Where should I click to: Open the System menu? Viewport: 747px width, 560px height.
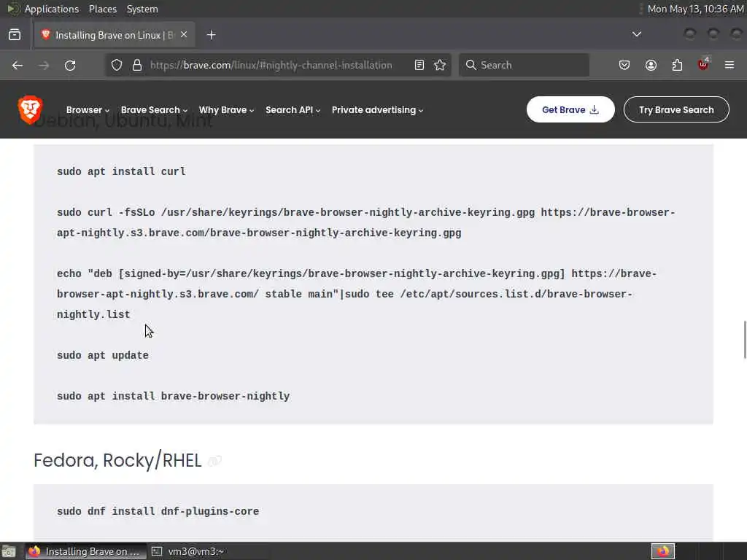point(142,9)
